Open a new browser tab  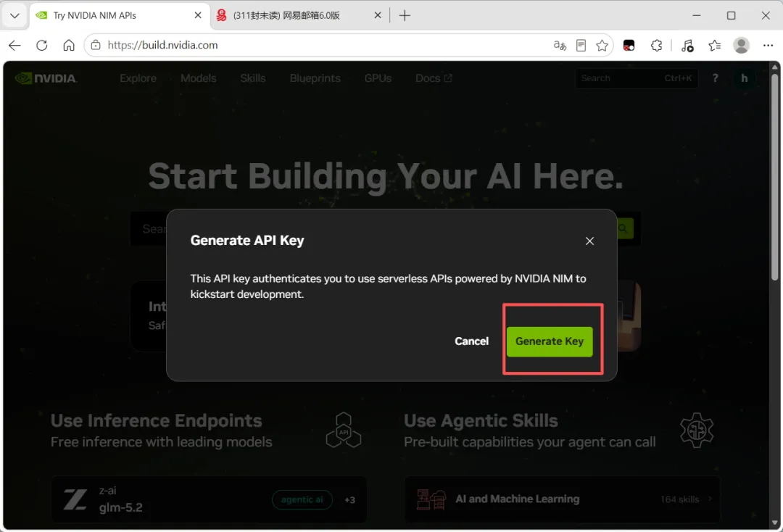click(405, 15)
